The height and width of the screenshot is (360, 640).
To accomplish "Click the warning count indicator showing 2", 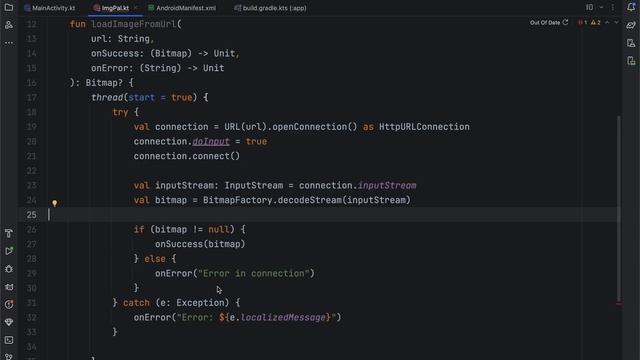I will (x=596, y=22).
